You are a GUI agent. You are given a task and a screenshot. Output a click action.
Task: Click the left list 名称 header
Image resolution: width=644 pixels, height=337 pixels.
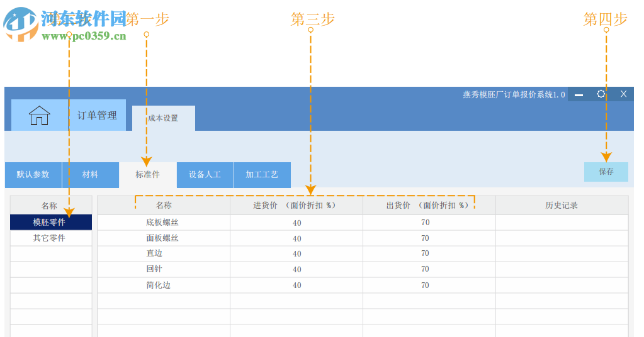tap(51, 206)
